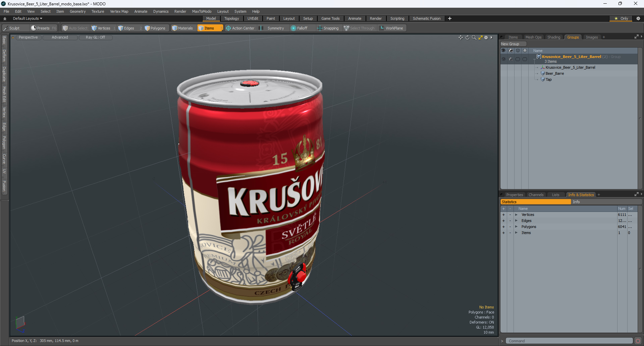Open the MaxToModo menu
Image resolution: width=644 pixels, height=346 pixels.
click(202, 11)
